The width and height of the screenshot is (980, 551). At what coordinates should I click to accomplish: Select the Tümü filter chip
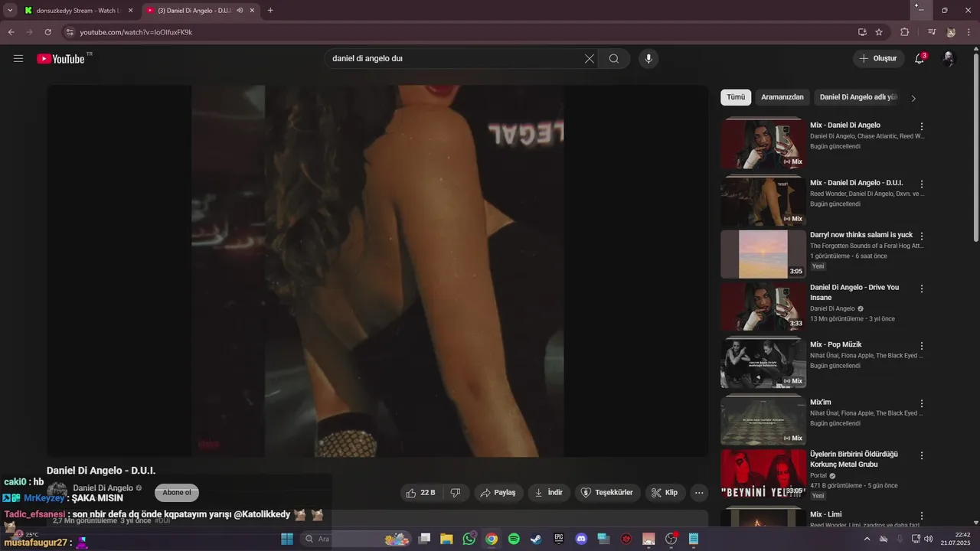point(736,97)
